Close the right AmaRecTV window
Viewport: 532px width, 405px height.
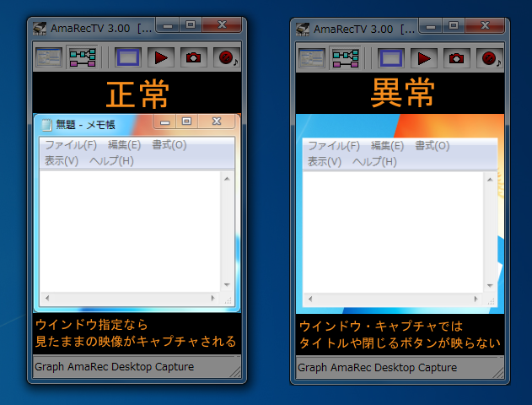[485, 26]
